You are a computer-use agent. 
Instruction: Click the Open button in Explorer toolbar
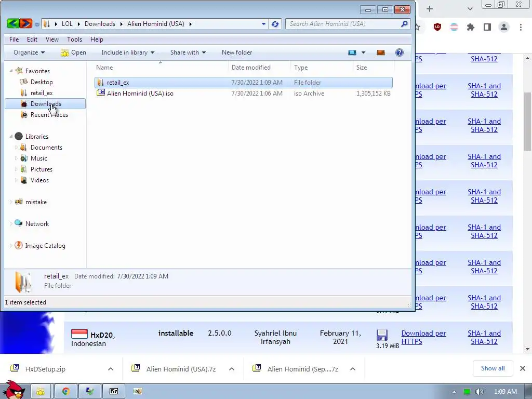73,52
